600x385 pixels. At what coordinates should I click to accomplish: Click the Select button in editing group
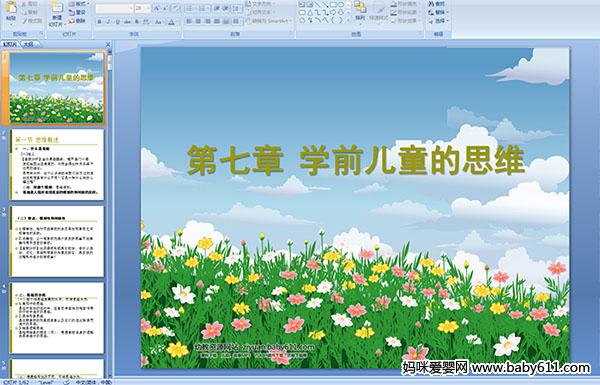coord(437,21)
